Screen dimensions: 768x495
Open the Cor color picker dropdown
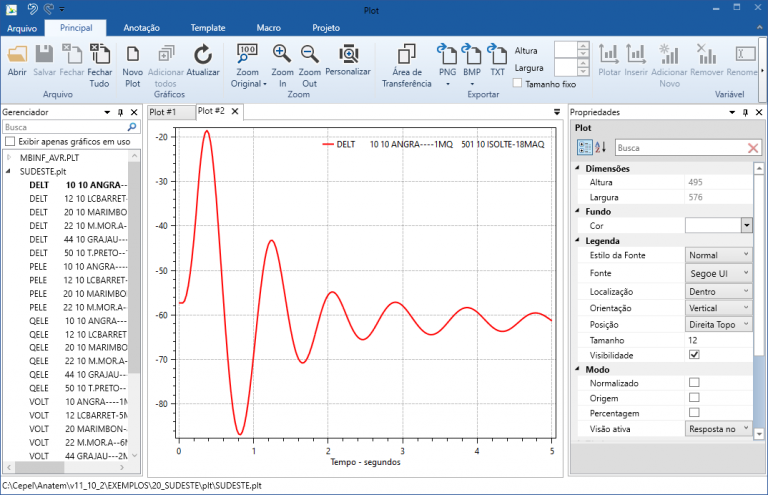click(x=746, y=226)
